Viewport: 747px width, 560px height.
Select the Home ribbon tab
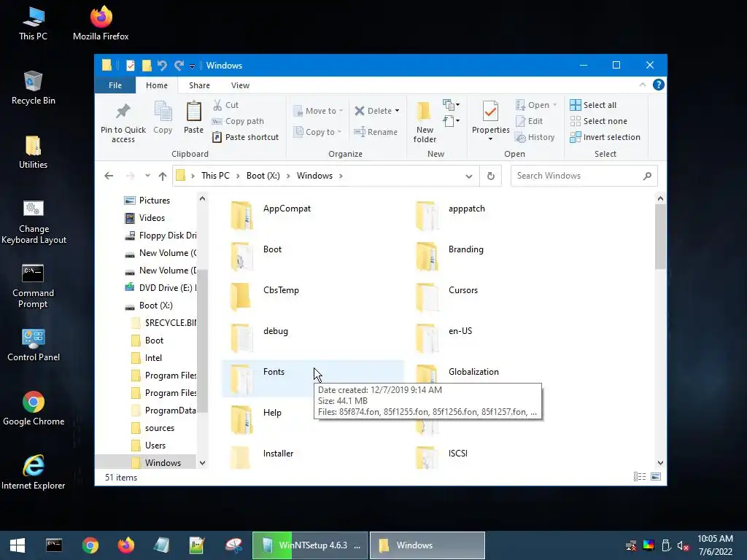point(157,85)
